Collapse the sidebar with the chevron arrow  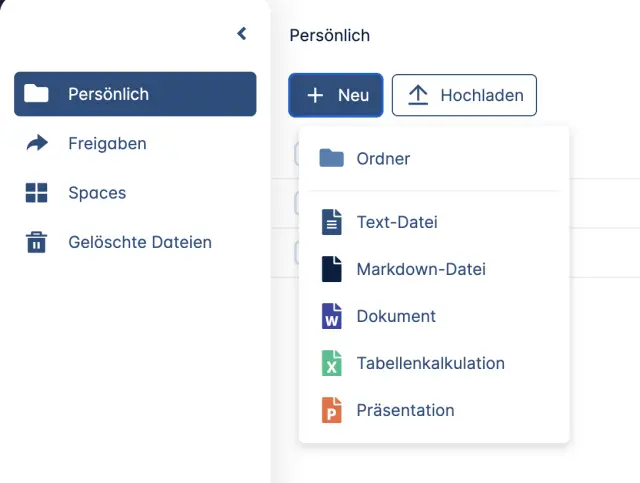click(241, 34)
